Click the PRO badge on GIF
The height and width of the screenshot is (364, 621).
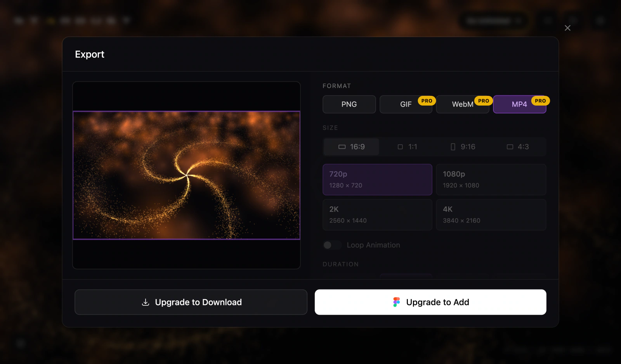(x=427, y=101)
